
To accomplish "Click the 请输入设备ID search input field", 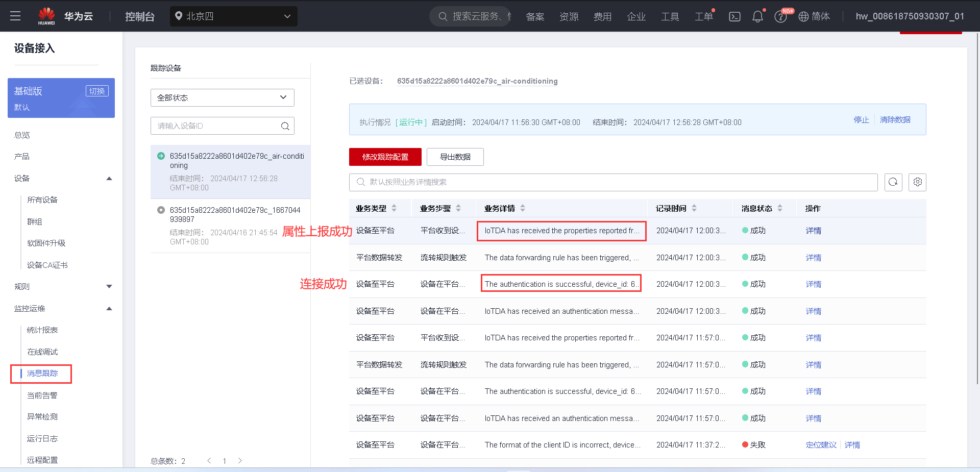I will pos(214,126).
